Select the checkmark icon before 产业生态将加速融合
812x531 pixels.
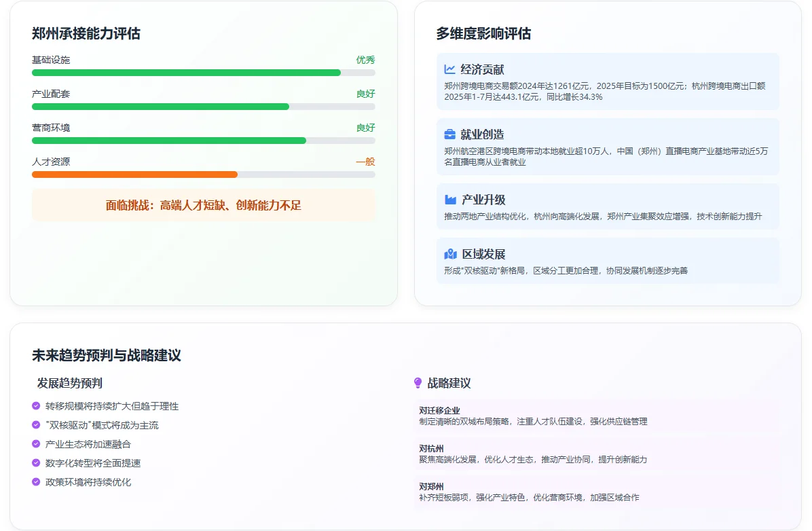coord(34,444)
